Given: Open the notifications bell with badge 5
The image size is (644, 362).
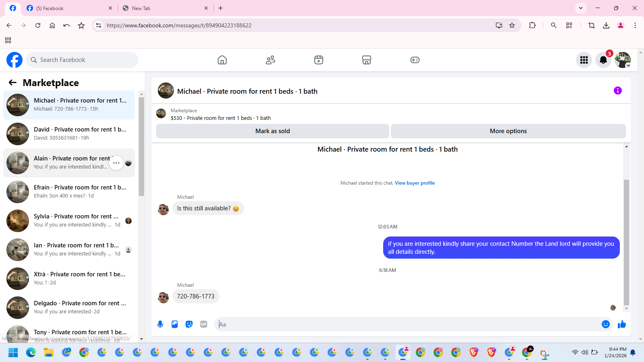Looking at the screenshot, I should [603, 60].
